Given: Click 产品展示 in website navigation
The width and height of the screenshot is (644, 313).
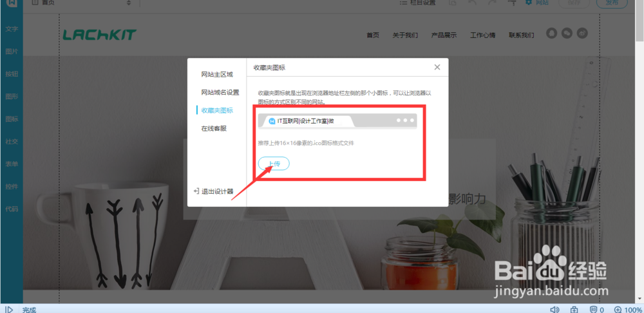Looking at the screenshot, I should point(444,35).
